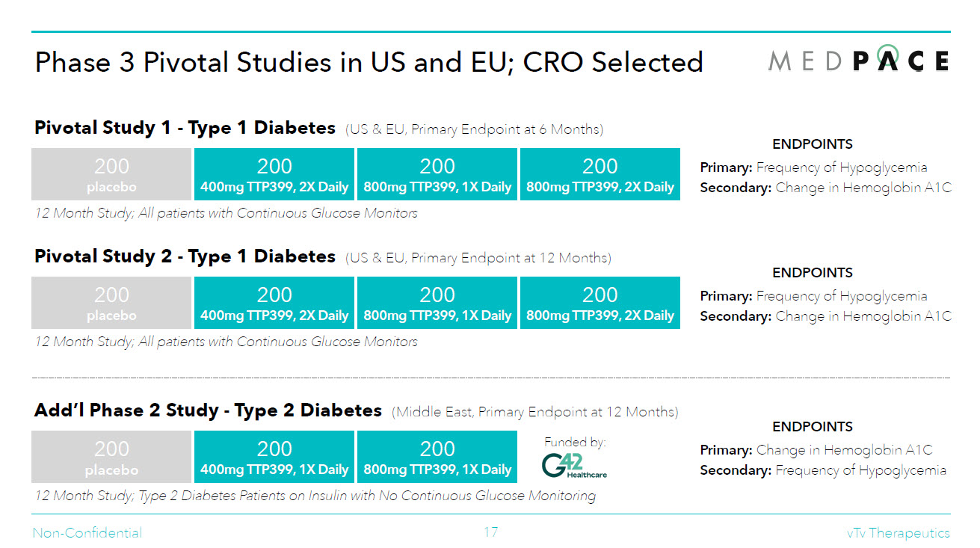Screen dimensions: 980x548
Task: Click the Pivotal Study 1 - Type 1 Diabetes heading
Action: click(185, 128)
